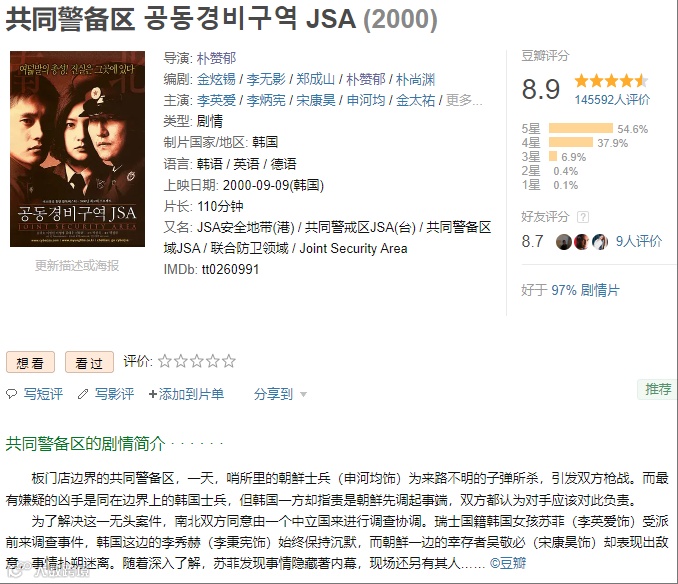Open the 145592人评价 ratings link
Image resolution: width=678 pixels, height=584 pixels.
pyautogui.click(x=612, y=100)
